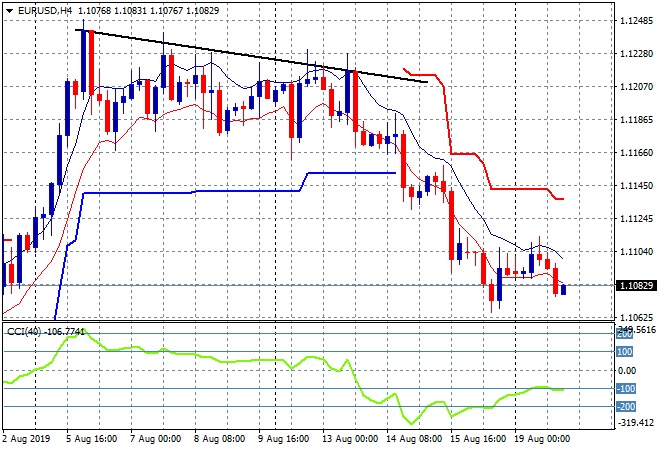Viewport: 660px width, 450px height.
Task: Click the 13 Aug 00:00 time label
Action: coord(350,439)
